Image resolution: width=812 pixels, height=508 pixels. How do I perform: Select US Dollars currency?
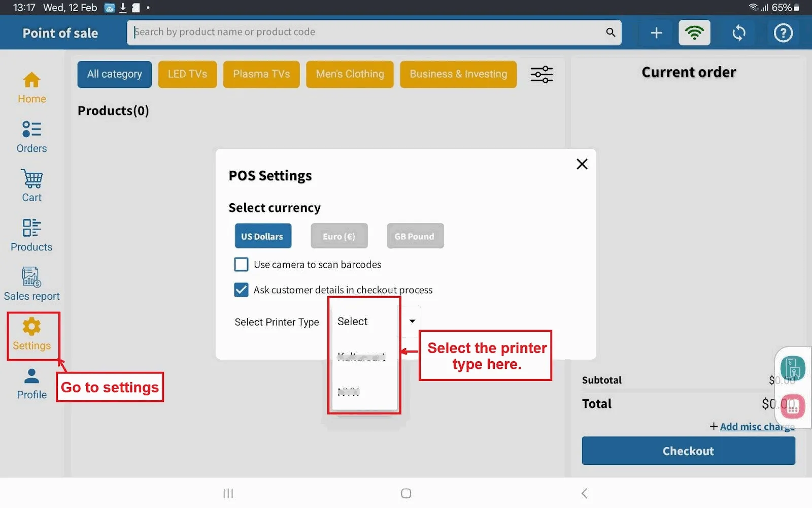click(263, 236)
